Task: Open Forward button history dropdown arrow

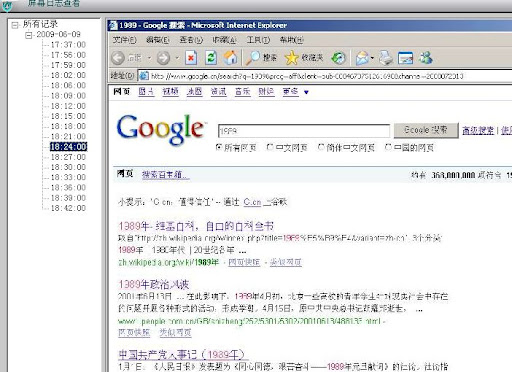Action: click(177, 58)
